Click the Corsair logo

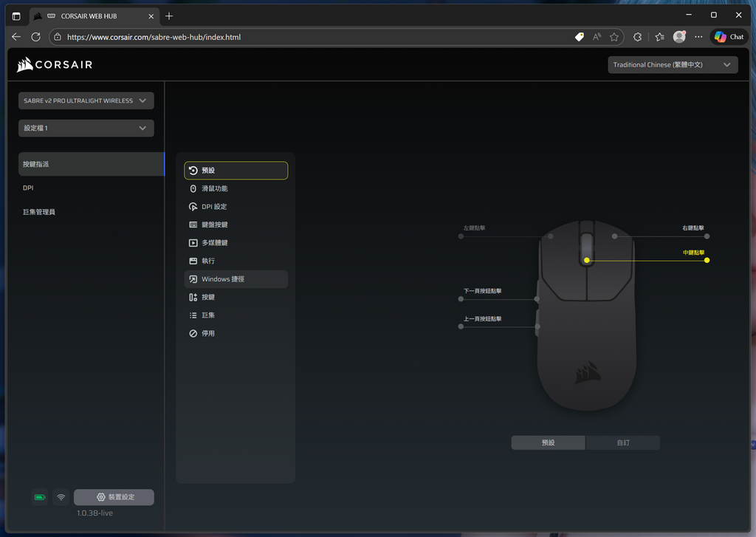pyautogui.click(x=55, y=65)
